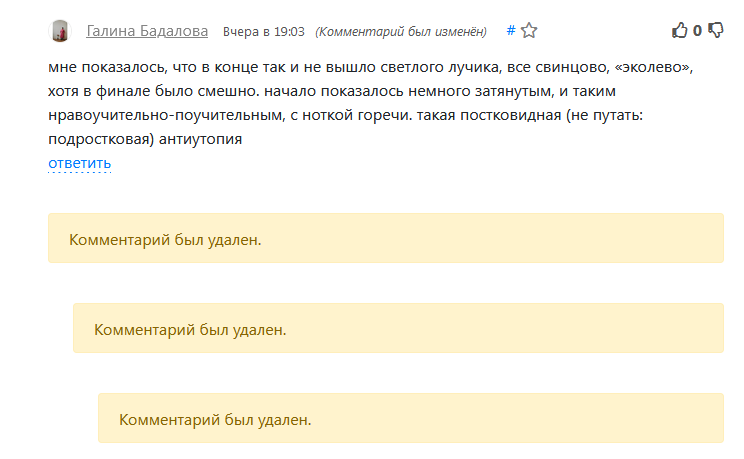744x459 pixels.
Task: Bookmark the comment with the star icon
Action: pyautogui.click(x=529, y=31)
